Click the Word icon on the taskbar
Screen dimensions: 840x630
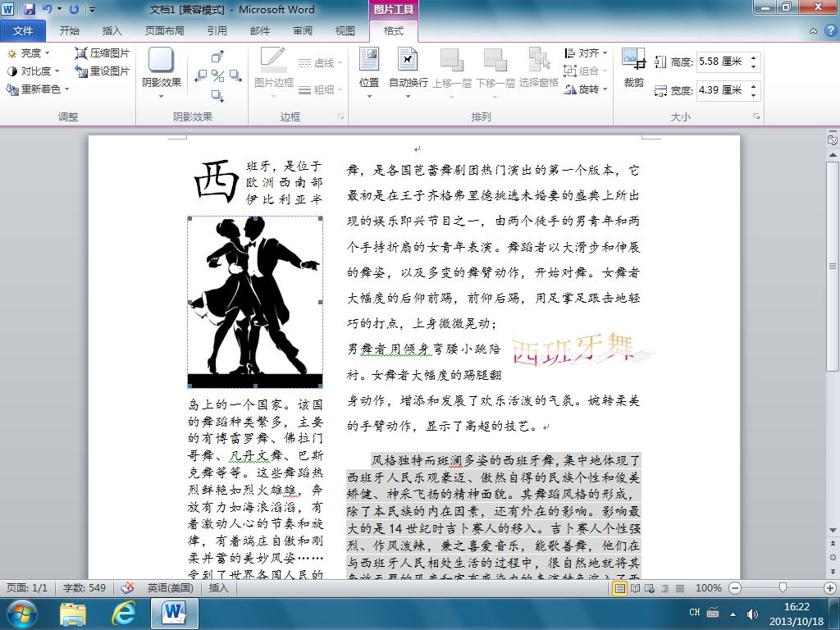[x=174, y=614]
